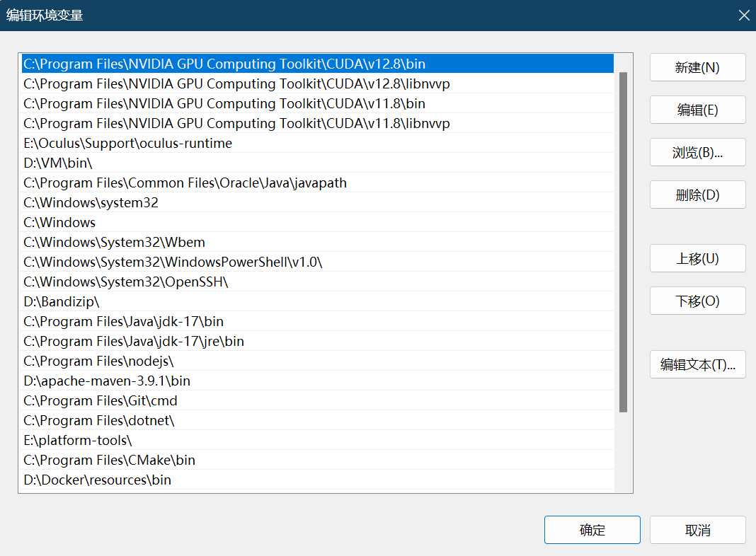Cancel the dialog with 取消
Viewport: 756px width, 556px height.
click(697, 530)
